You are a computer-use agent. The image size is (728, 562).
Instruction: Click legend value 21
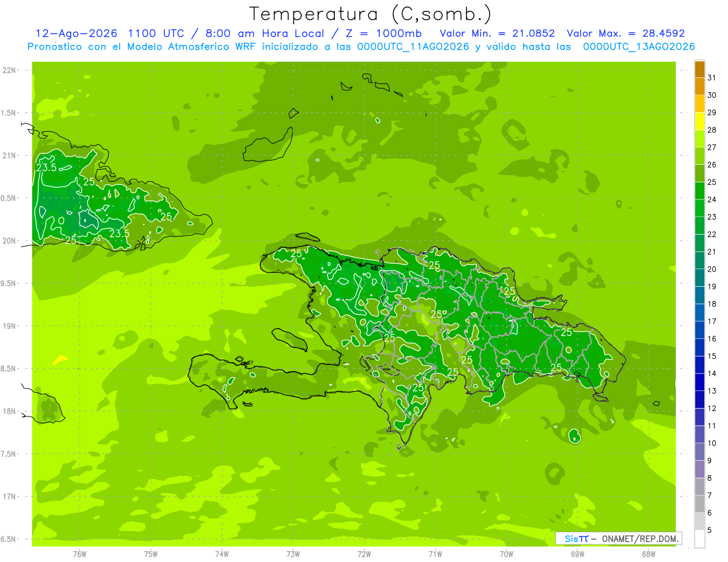point(712,252)
